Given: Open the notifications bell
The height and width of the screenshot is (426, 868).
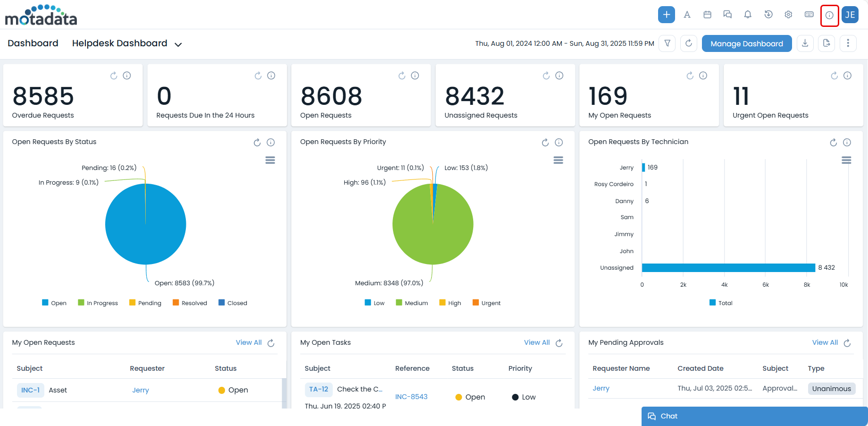Looking at the screenshot, I should pyautogui.click(x=748, y=15).
